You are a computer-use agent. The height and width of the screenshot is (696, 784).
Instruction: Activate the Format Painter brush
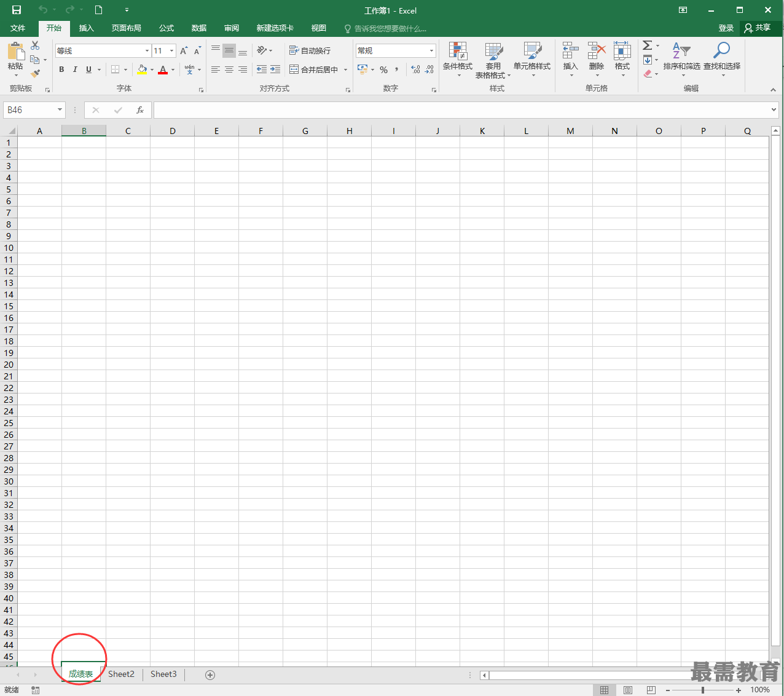(x=35, y=73)
